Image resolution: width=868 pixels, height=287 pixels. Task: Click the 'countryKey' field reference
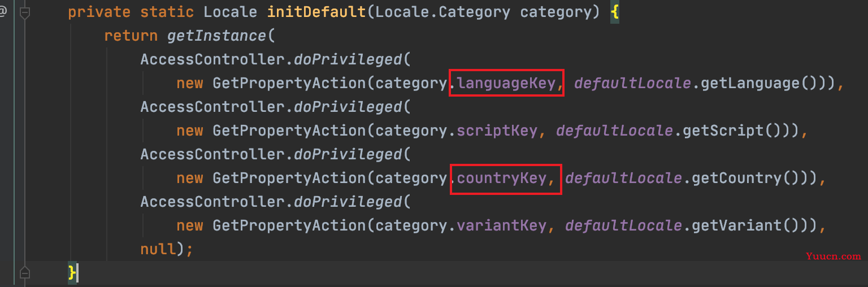[x=502, y=178]
